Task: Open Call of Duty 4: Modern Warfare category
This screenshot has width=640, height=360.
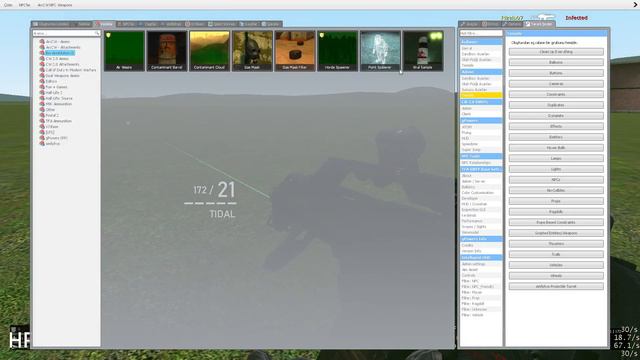Action: [71, 70]
